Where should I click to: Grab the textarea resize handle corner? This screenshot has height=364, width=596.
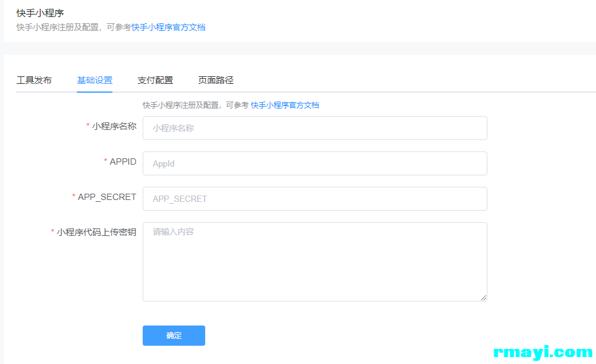pyautogui.click(x=484, y=298)
